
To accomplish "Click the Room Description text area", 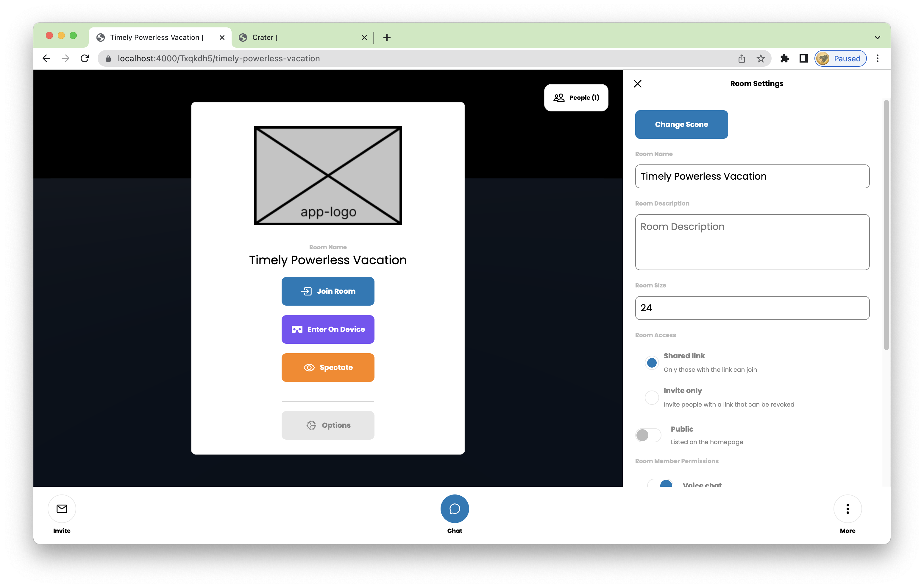I will (752, 242).
